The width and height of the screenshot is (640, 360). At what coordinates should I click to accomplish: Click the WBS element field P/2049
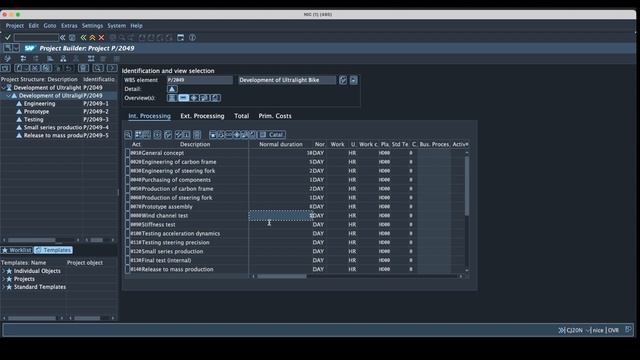click(200, 80)
